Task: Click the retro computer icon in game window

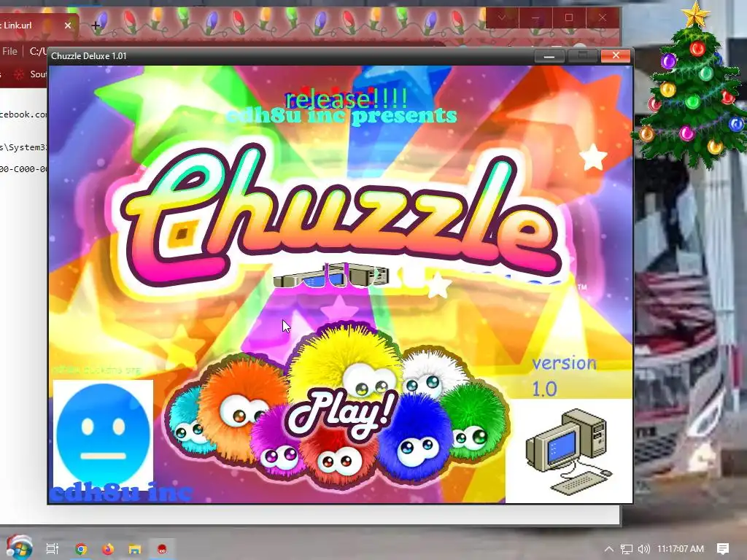Action: click(x=568, y=451)
